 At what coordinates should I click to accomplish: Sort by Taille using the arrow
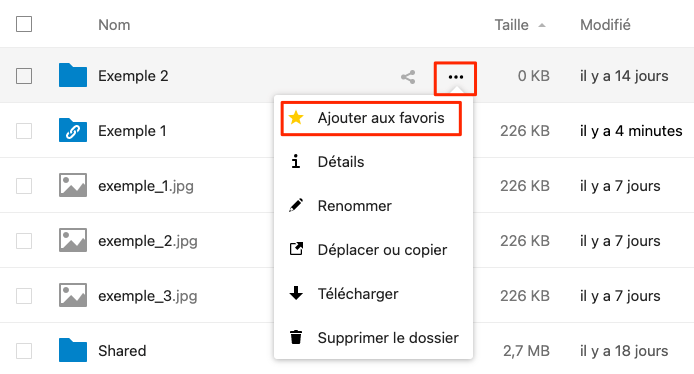click(x=541, y=26)
